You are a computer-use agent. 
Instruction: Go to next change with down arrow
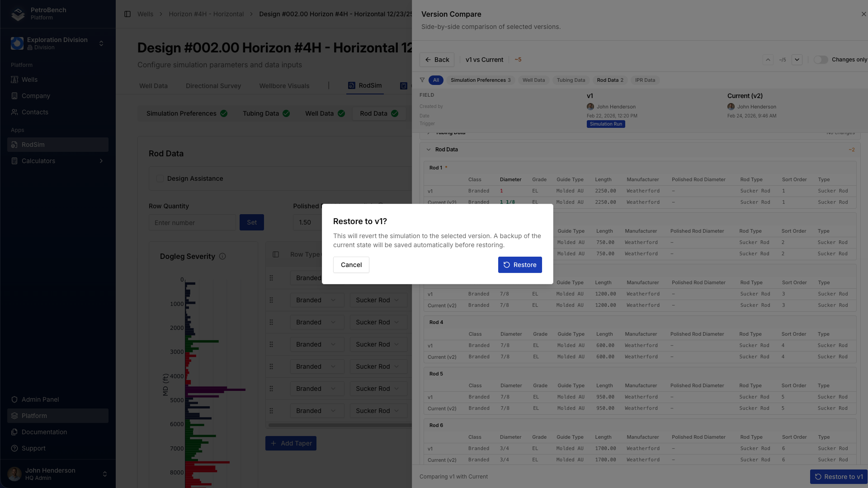[797, 60]
